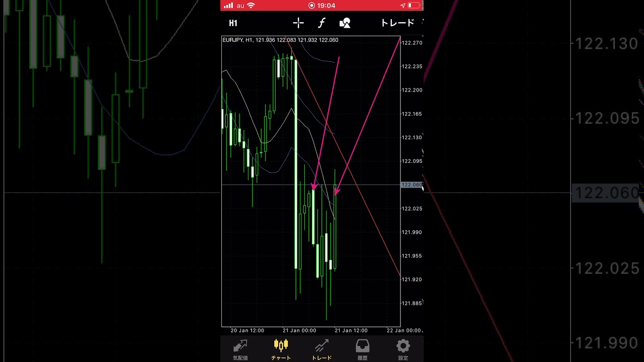Open 設定 settings gear
Screen dimensions: 644x362
point(403,349)
